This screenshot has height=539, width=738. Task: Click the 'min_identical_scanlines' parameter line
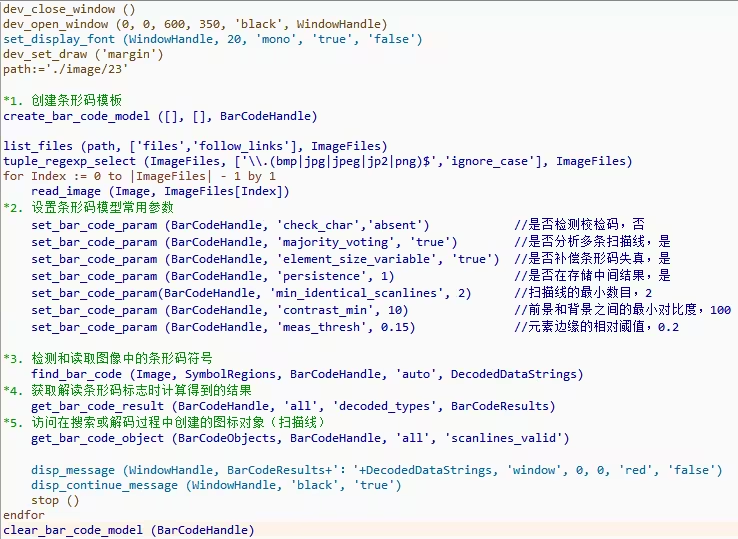click(x=251, y=293)
